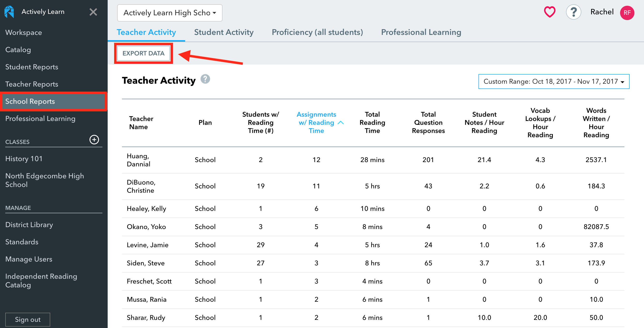
Task: Sort by the Teacher Name column header
Action: coord(141,123)
